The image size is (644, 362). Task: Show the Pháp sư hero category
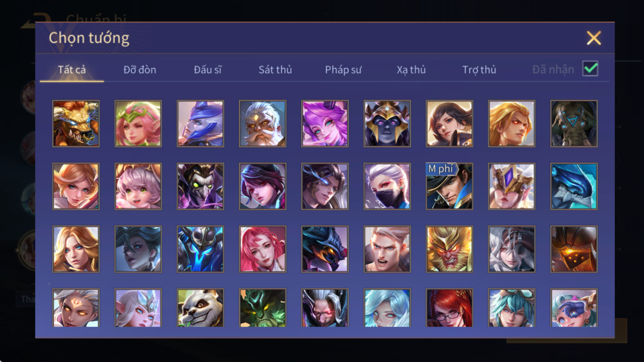coord(343,70)
